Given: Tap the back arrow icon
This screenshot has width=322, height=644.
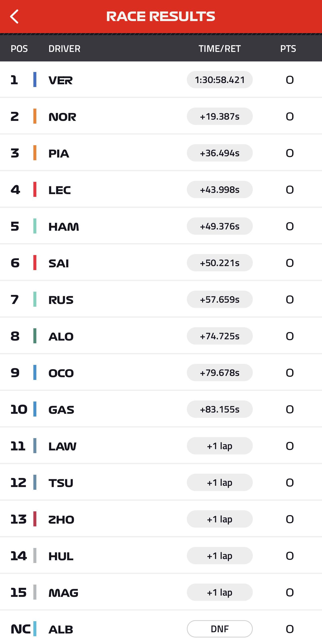Looking at the screenshot, I should coord(15,17).
